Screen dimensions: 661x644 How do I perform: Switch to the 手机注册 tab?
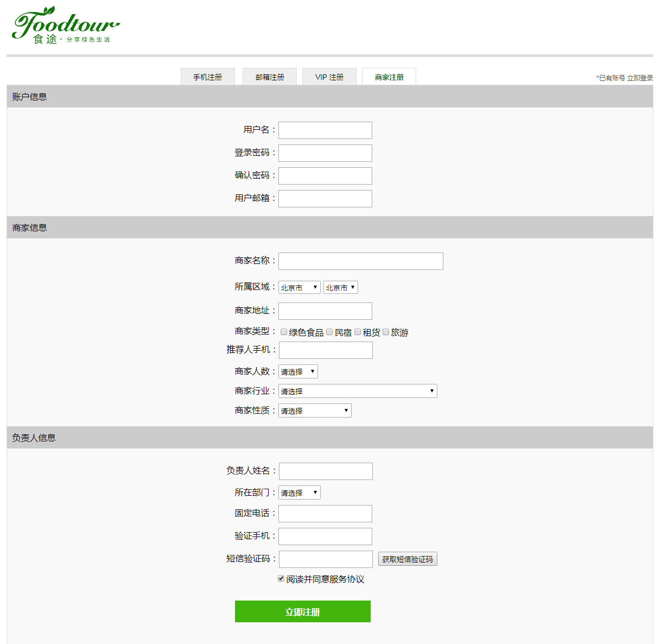(208, 77)
